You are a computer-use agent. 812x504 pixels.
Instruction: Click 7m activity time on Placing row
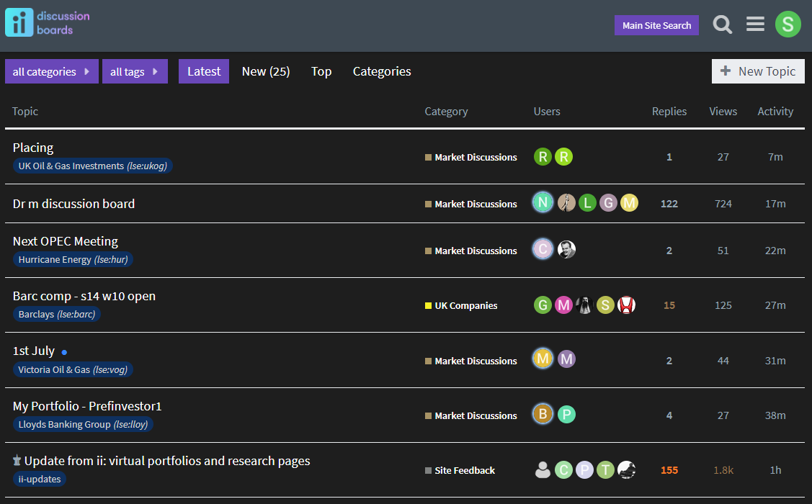(775, 157)
